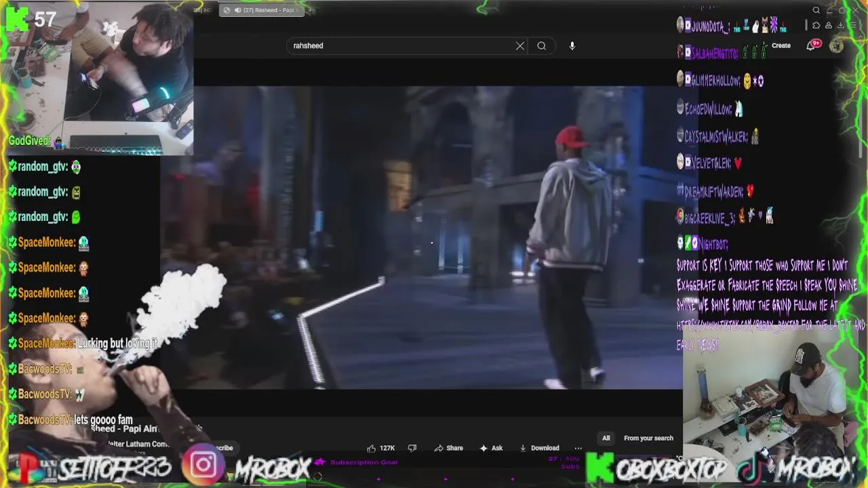The width and height of the screenshot is (868, 488).
Task: Click 'Lurking but loving it' chat message
Action: pos(117,344)
